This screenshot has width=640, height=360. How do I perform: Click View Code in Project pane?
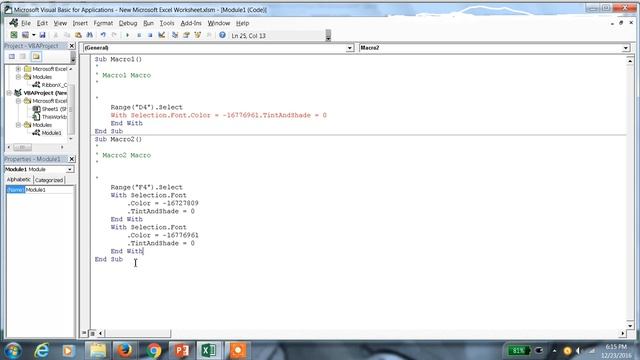click(12, 56)
